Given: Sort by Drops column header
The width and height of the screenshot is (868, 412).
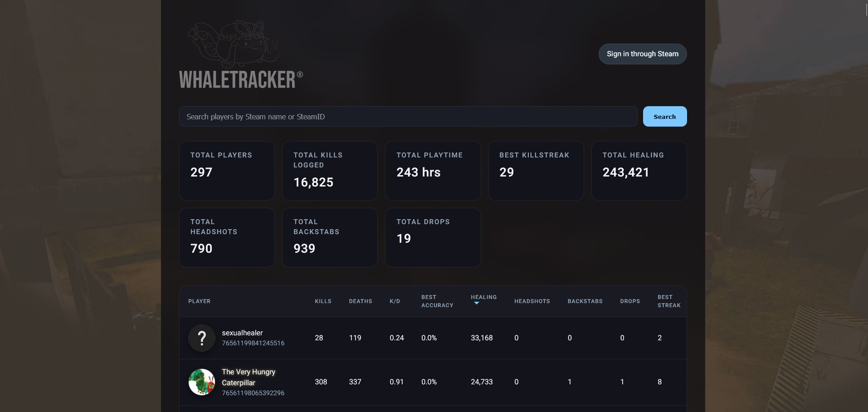Looking at the screenshot, I should pyautogui.click(x=630, y=301).
